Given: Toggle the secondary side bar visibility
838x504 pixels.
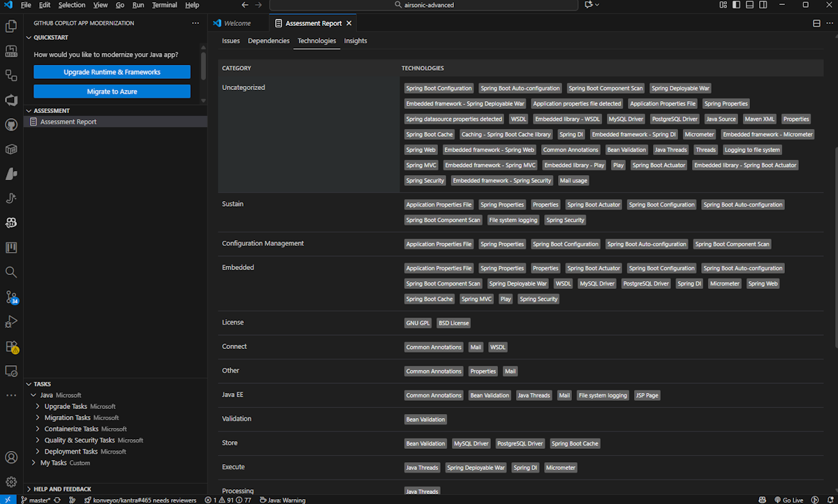Looking at the screenshot, I should pyautogui.click(x=763, y=5).
